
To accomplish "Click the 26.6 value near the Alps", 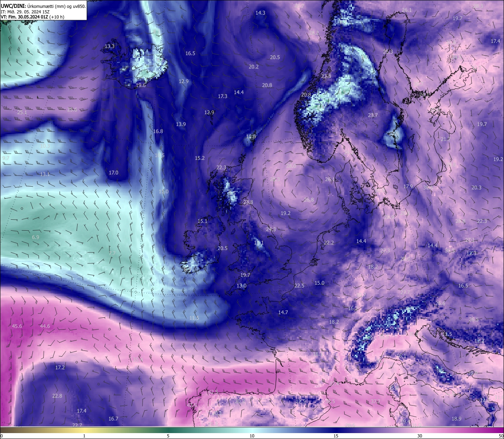I will pyautogui.click(x=440, y=304).
